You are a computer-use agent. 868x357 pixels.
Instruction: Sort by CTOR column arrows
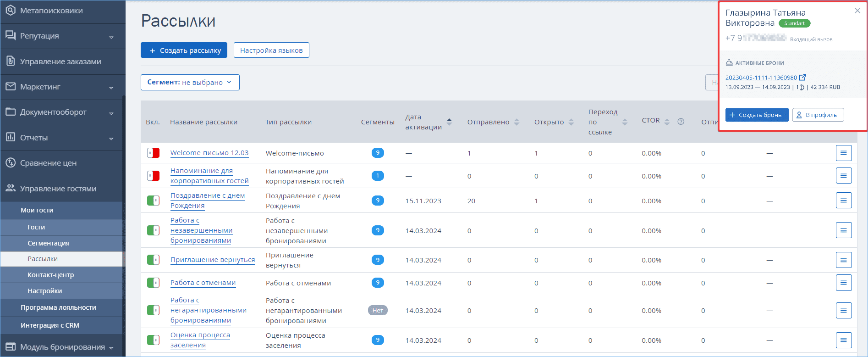[x=667, y=122]
